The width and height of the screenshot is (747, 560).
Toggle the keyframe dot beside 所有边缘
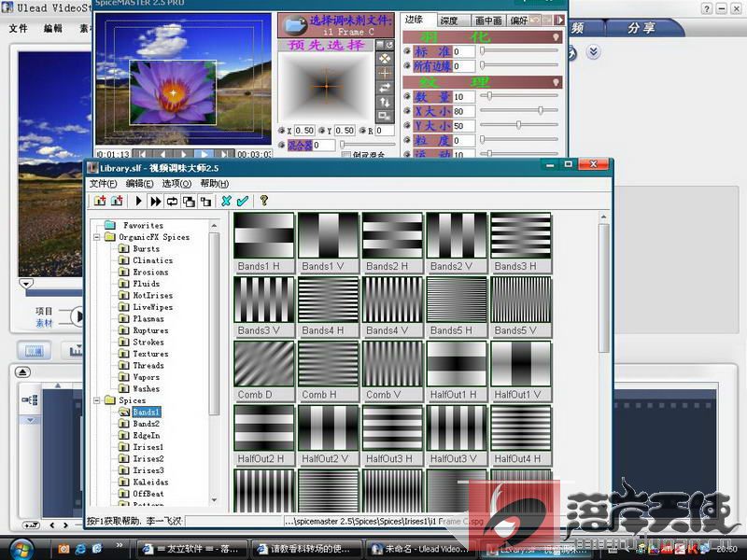tap(407, 65)
